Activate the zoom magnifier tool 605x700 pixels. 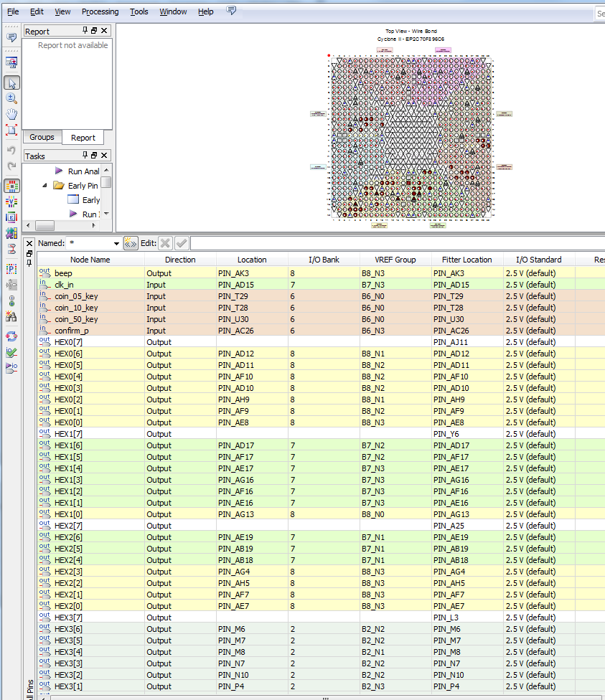[11, 98]
